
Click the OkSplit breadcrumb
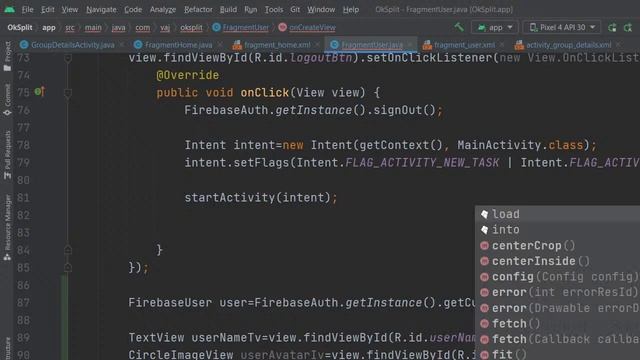pyautogui.click(x=20, y=27)
